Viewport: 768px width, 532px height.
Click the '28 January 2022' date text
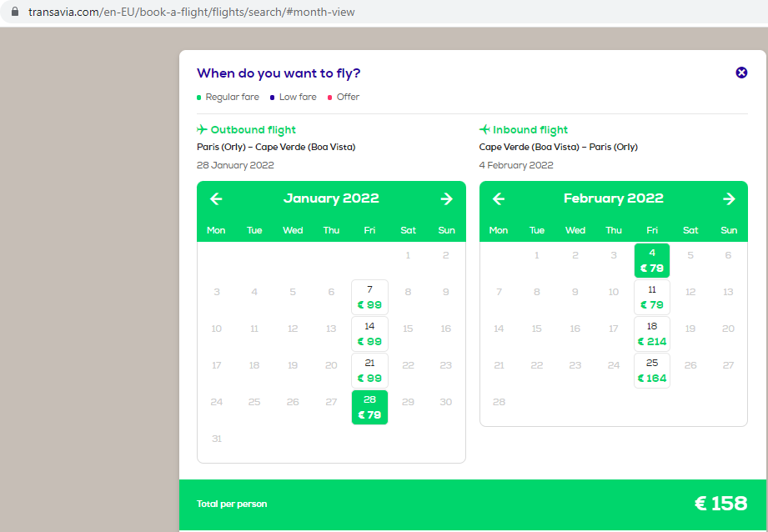point(235,165)
